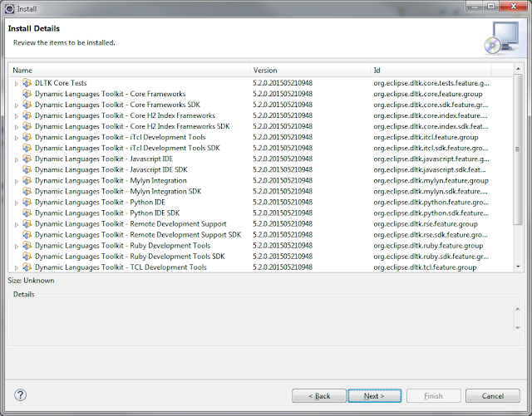Viewport: 532px width, 416px height.
Task: Click the Core H2 Index Frameworks feature icon
Action: tap(27, 115)
